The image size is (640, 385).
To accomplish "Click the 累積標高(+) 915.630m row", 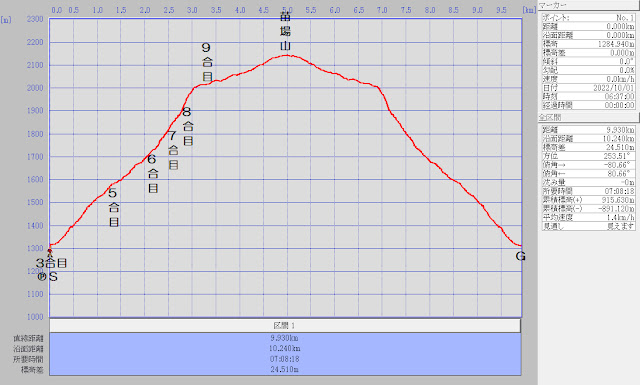I will (589, 200).
